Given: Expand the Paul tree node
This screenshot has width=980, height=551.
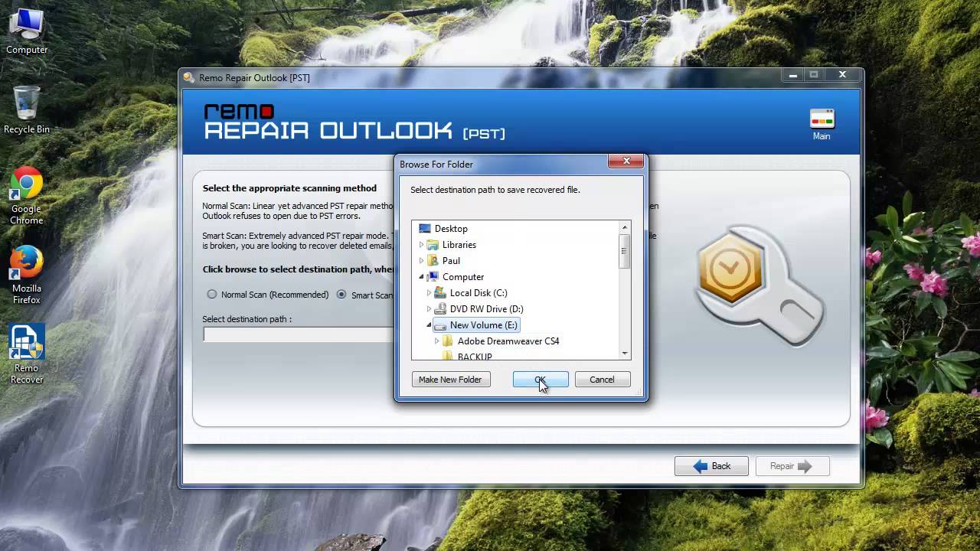Looking at the screenshot, I should (421, 260).
